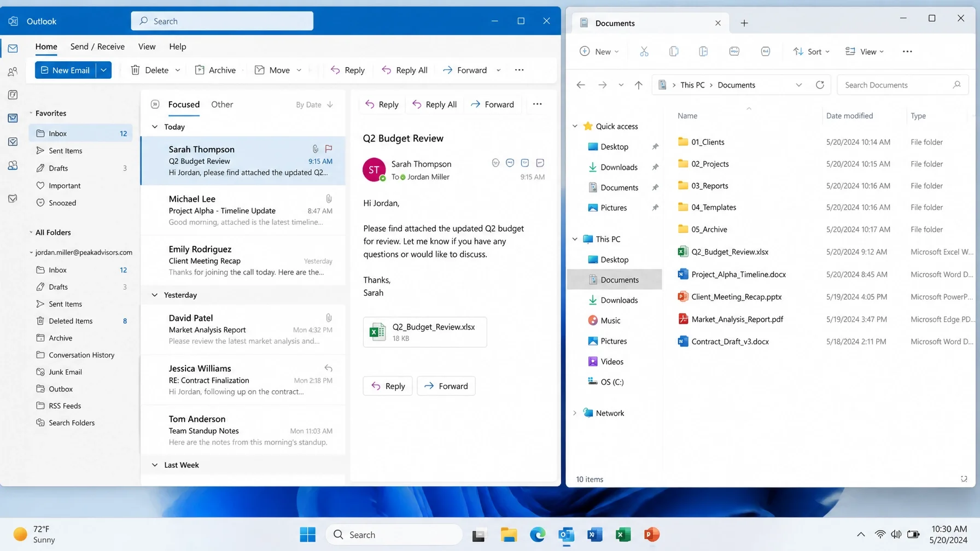The image size is (980, 551).
Task: Click the Search Documents field
Action: (x=902, y=85)
